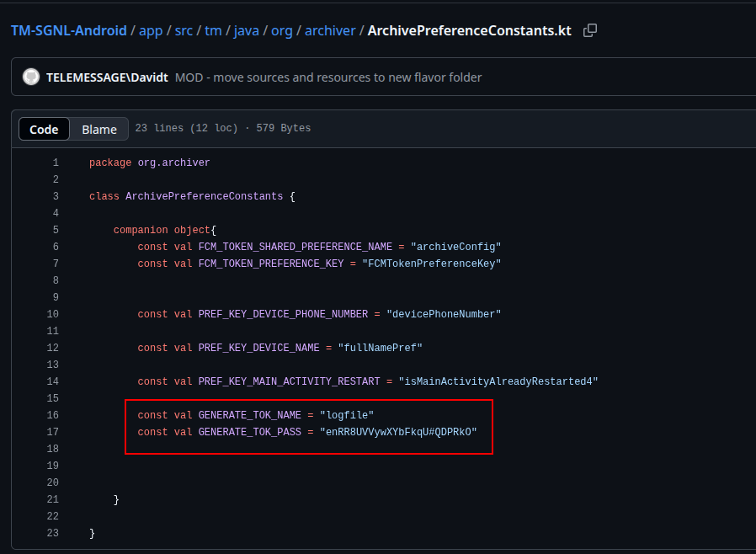Click the "logfile" string value

point(347,415)
